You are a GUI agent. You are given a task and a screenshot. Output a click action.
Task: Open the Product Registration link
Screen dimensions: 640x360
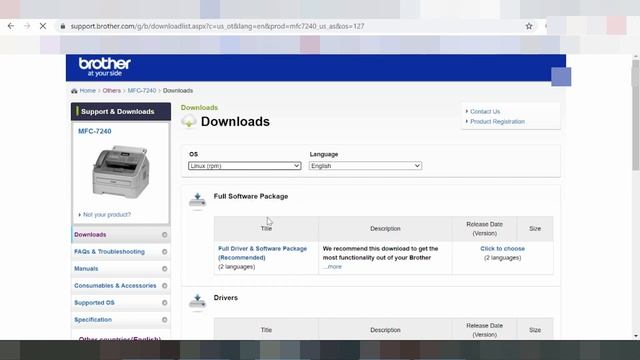498,122
